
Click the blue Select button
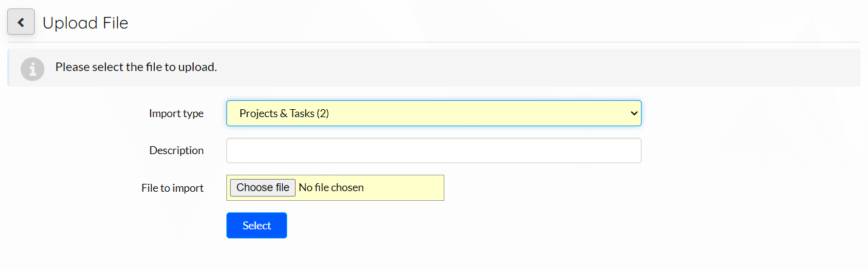257,226
